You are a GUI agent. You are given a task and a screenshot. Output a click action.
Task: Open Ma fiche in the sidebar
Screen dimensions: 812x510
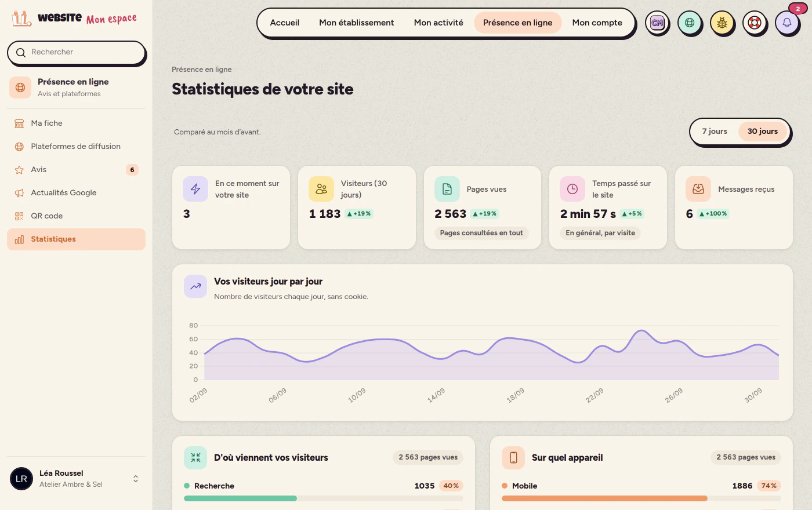tap(76, 123)
